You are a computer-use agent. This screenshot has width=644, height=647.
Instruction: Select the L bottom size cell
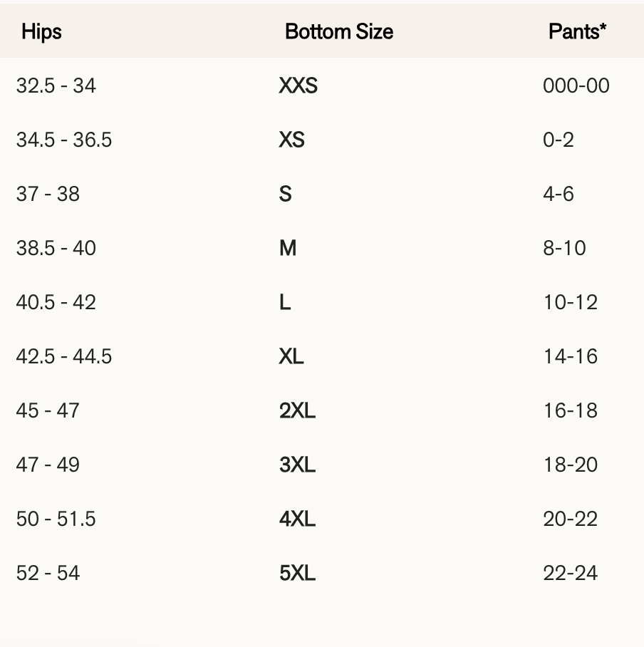point(285,302)
